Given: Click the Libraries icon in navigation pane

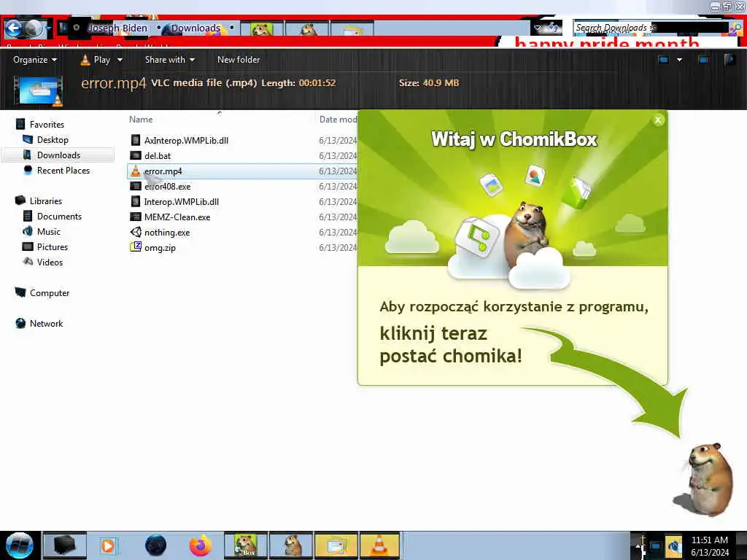Looking at the screenshot, I should [x=20, y=201].
